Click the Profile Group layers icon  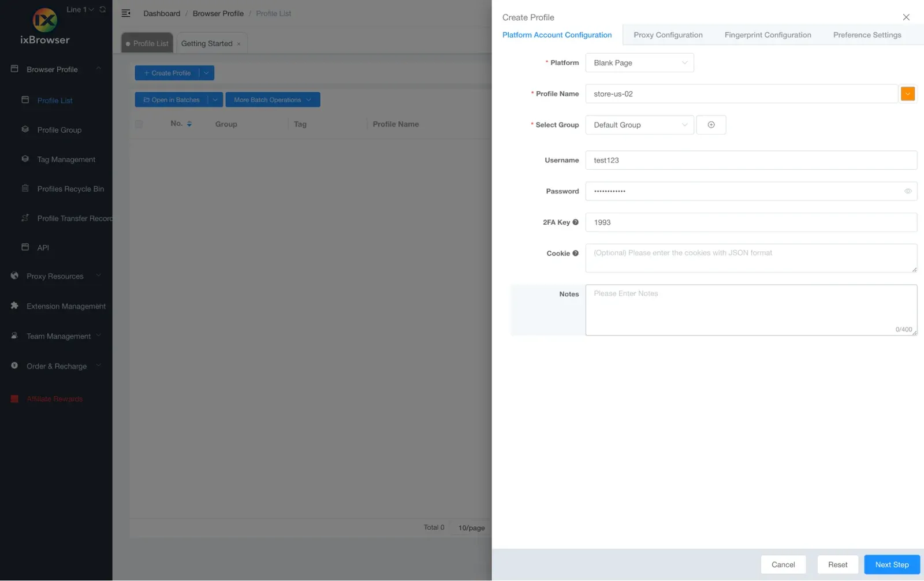coord(25,129)
